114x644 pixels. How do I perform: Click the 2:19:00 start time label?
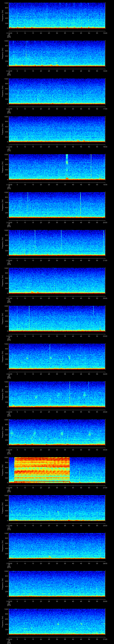tap(9, 223)
